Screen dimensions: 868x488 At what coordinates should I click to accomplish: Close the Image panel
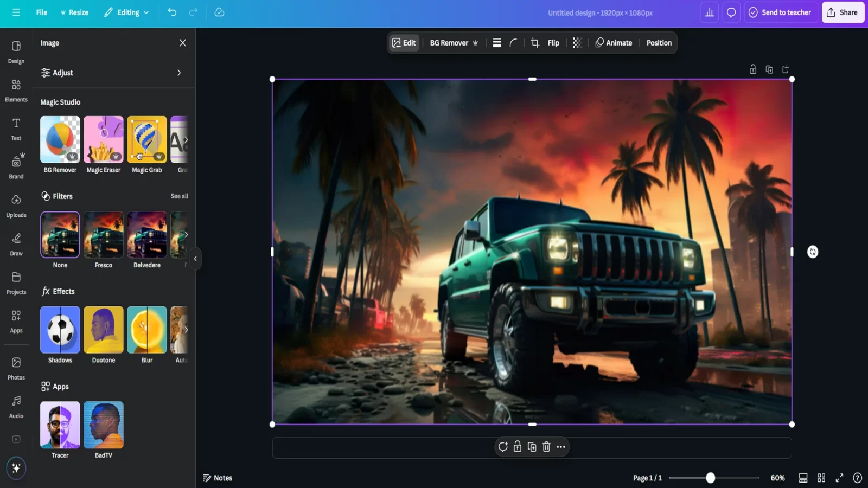pyautogui.click(x=183, y=43)
